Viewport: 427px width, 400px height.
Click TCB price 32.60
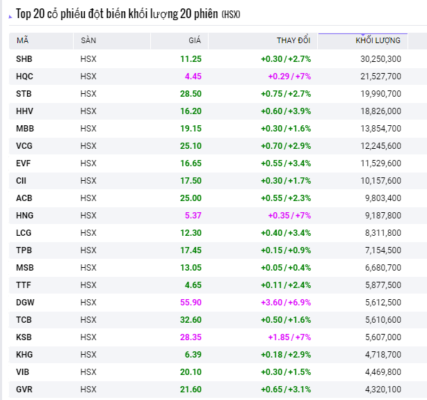(191, 320)
